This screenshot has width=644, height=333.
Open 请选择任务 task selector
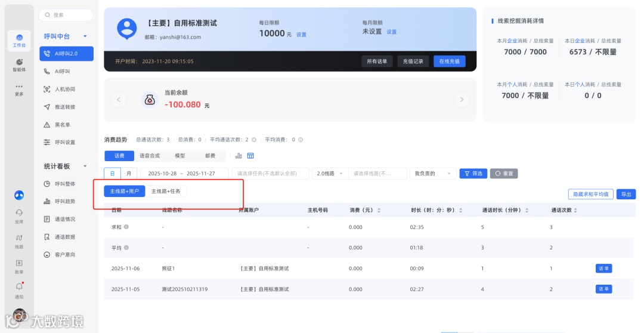click(270, 174)
